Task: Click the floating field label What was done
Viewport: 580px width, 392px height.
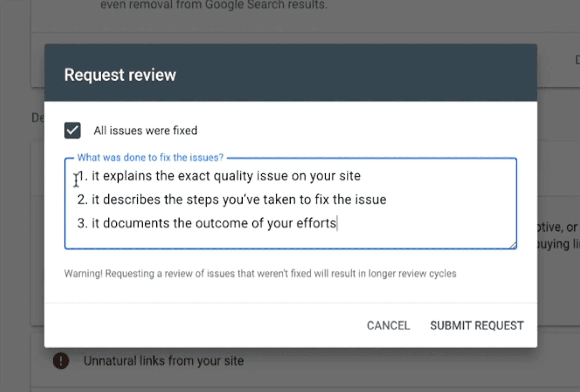Action: click(151, 158)
